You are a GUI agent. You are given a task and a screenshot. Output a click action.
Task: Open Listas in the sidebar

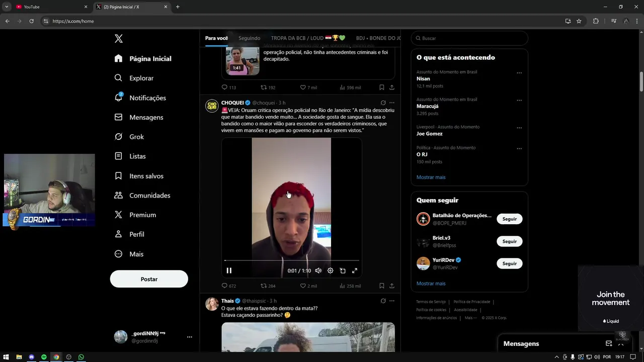click(130, 156)
